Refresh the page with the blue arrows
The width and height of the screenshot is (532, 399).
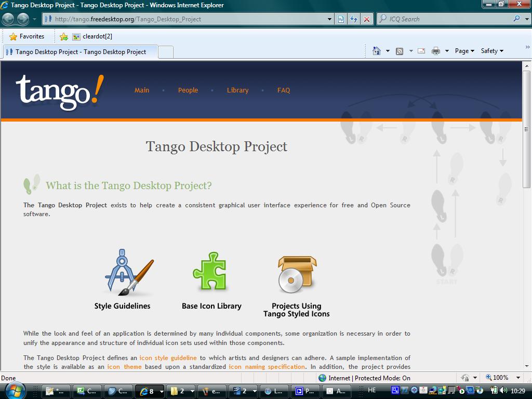coord(354,19)
